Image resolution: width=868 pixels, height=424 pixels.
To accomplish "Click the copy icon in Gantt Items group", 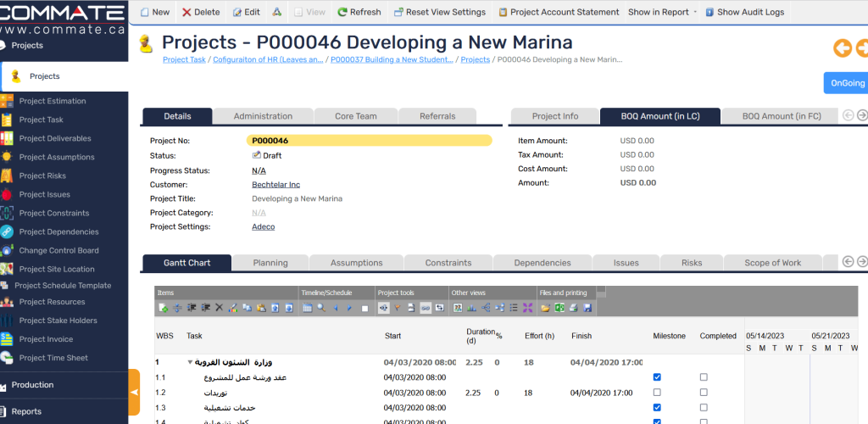I will (247, 308).
